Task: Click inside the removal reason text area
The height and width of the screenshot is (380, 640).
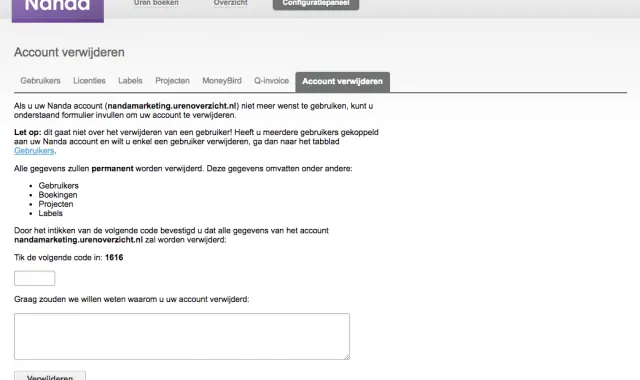Action: tap(182, 336)
